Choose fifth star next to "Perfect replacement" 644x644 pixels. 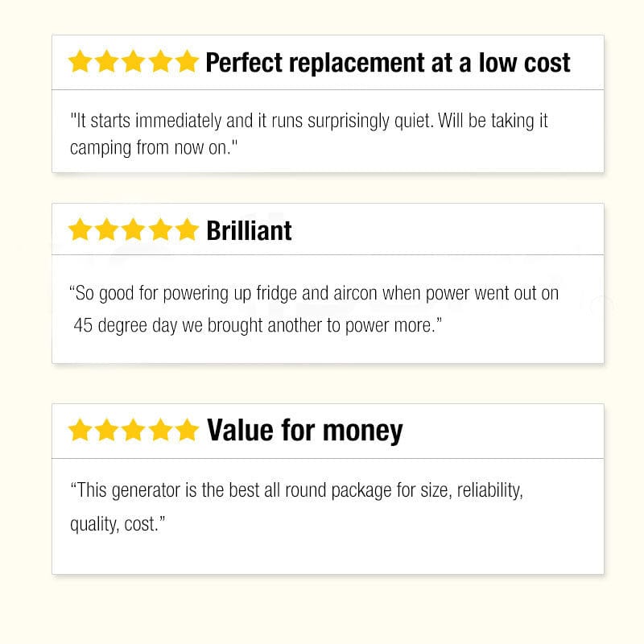(x=187, y=62)
